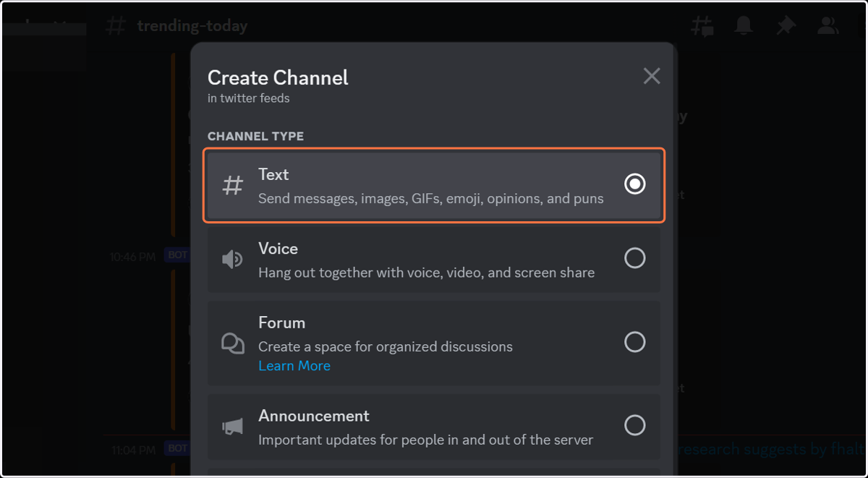The height and width of the screenshot is (478, 868).
Task: Select the Text channel type radio button
Action: [634, 184]
